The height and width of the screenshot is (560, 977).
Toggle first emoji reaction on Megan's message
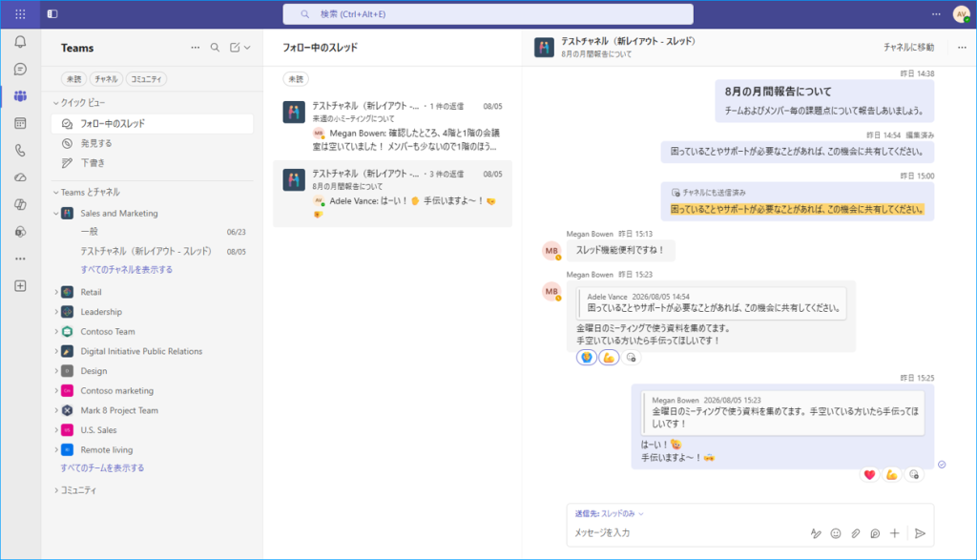pos(587,358)
